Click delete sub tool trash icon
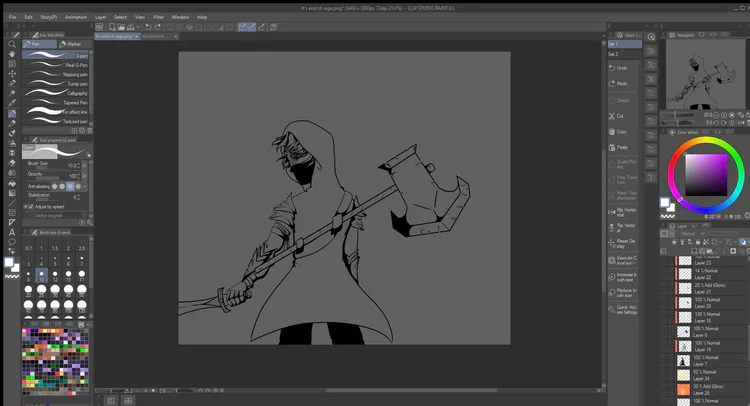750x406 pixels. (x=89, y=131)
